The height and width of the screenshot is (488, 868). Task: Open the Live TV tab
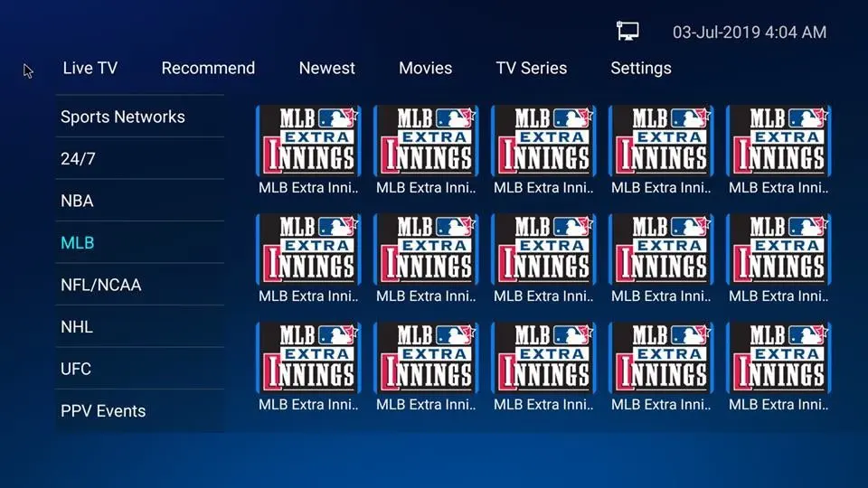tap(90, 68)
